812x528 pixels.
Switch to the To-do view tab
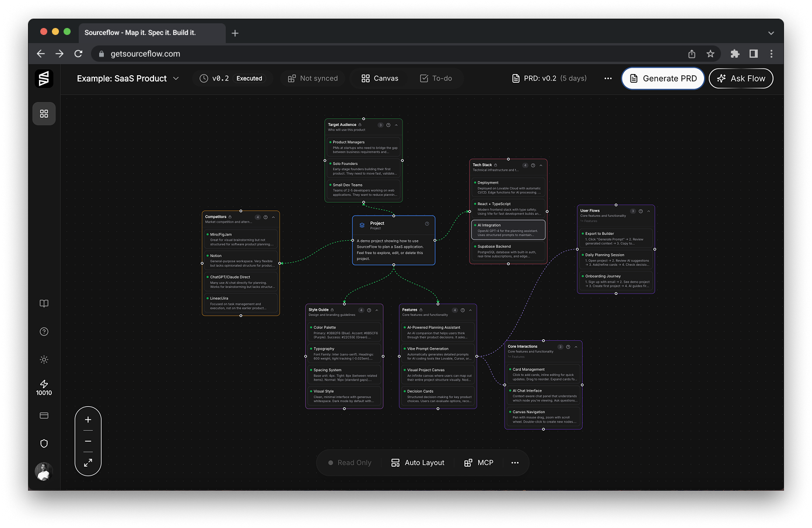coord(436,79)
